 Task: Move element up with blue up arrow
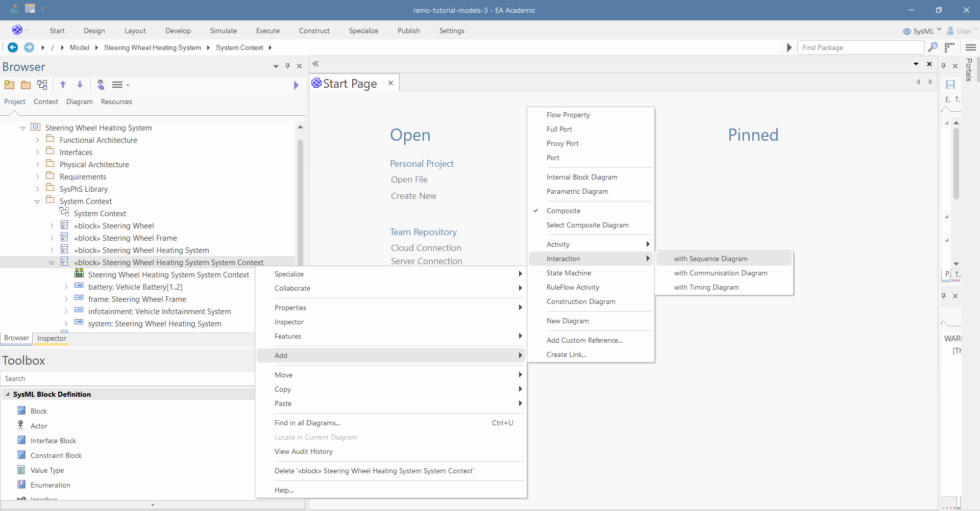coord(63,85)
